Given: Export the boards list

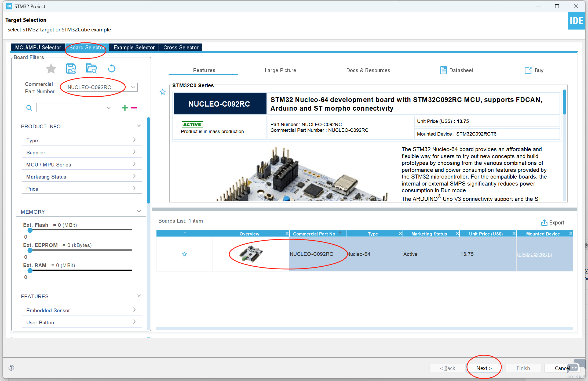Looking at the screenshot, I should coord(553,223).
